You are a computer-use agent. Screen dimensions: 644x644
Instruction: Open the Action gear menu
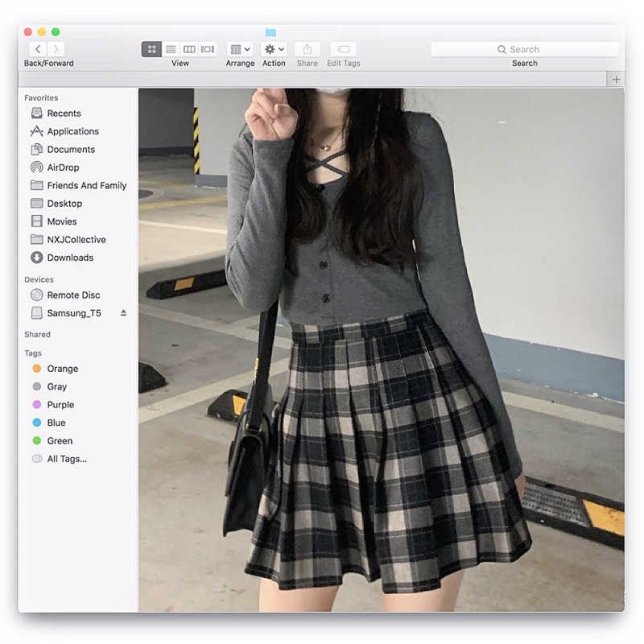274,49
